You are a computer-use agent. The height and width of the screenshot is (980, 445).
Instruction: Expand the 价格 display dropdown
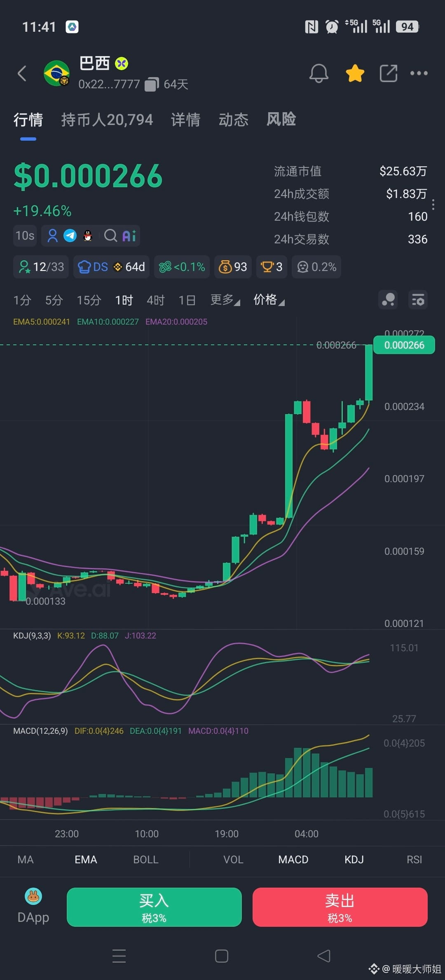tap(269, 300)
